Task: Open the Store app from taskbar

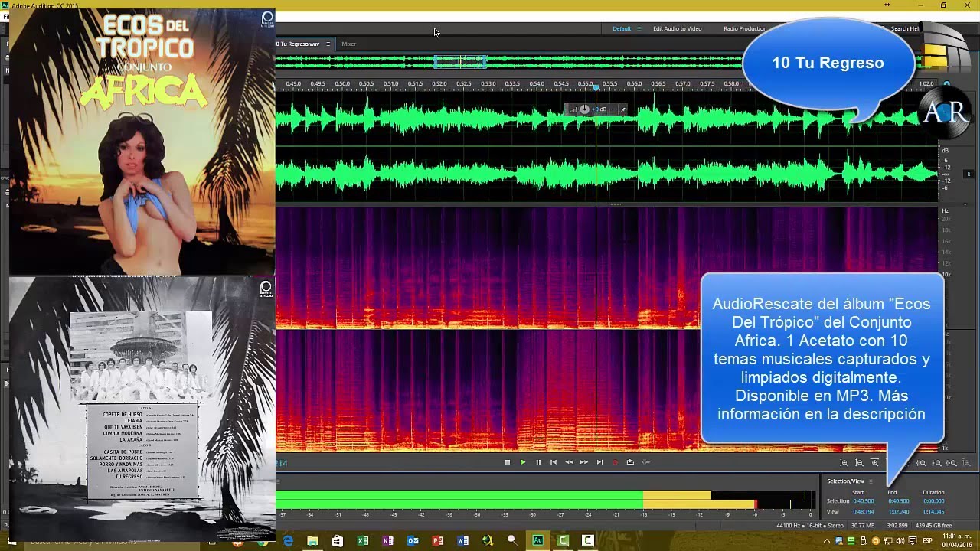Action: pyautogui.click(x=338, y=540)
